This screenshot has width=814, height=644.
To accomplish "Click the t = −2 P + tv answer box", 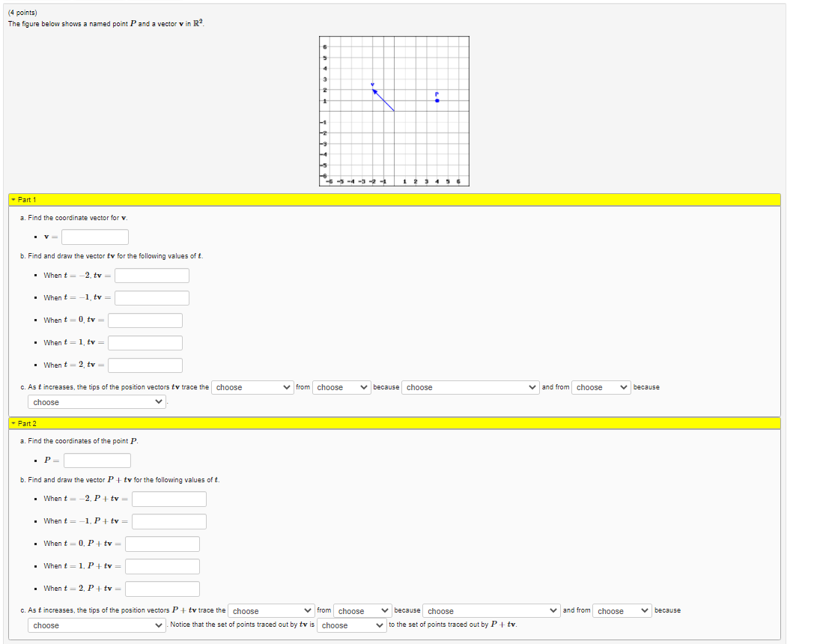I will [169, 499].
